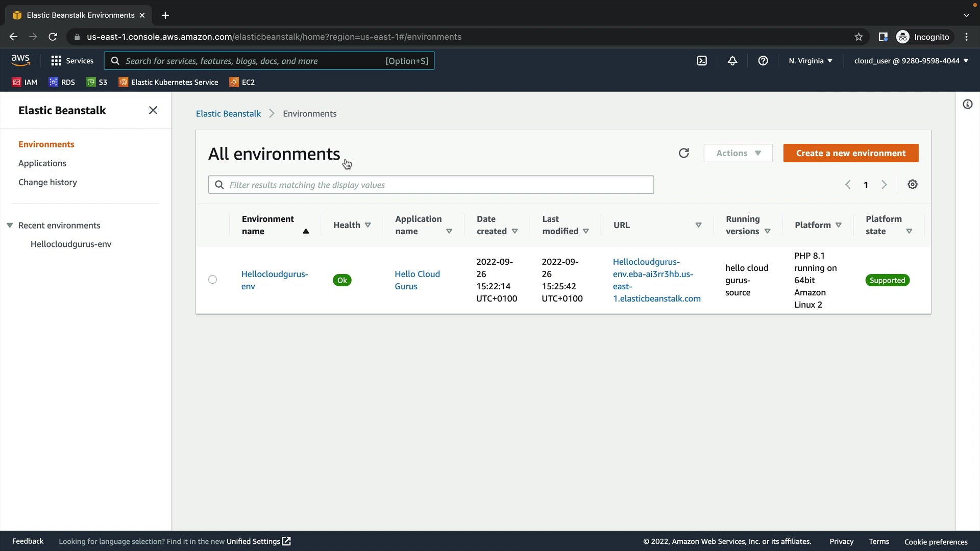Open the cloud_user account menu
Screen dimensions: 980x551
pos(911,61)
